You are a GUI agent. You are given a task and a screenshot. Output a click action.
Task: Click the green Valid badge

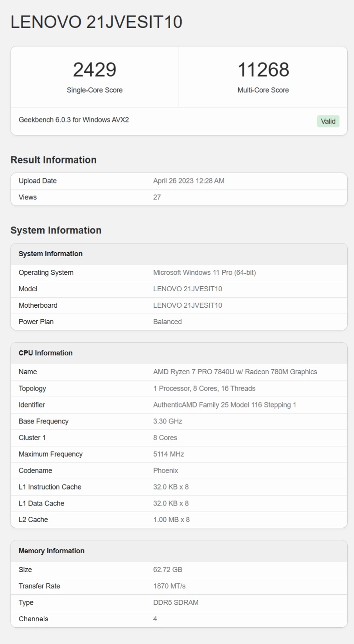point(328,121)
